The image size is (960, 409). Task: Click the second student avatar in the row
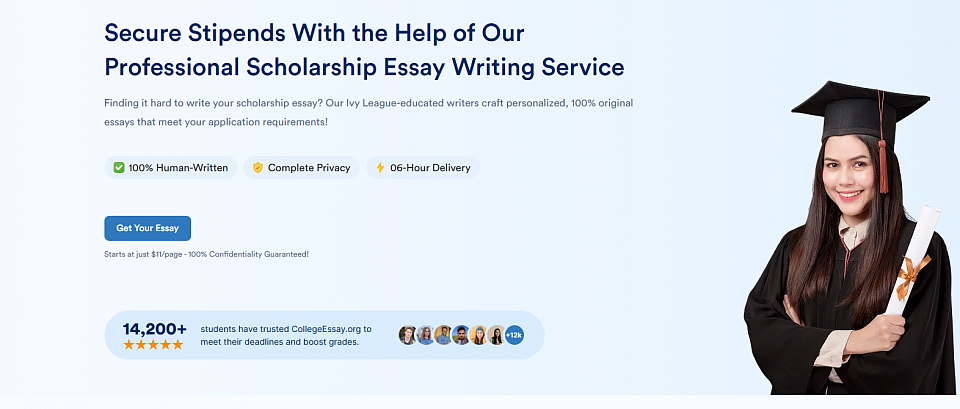pyautogui.click(x=425, y=335)
